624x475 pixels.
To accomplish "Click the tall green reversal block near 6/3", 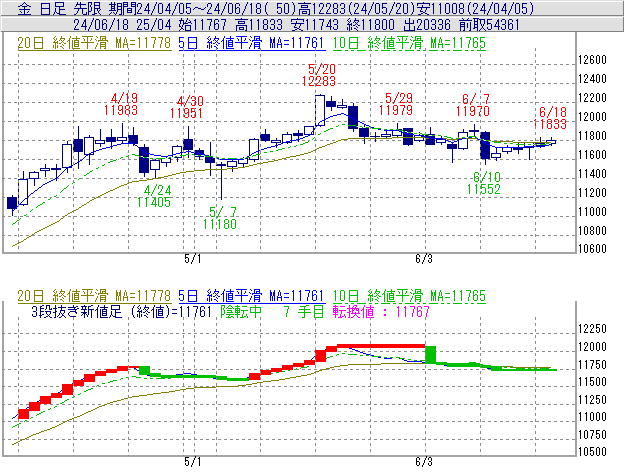I will pyautogui.click(x=431, y=354).
